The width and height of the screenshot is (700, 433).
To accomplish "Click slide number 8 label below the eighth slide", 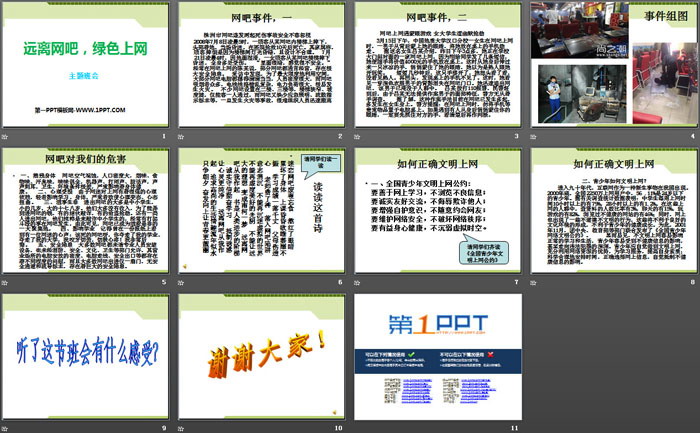I will point(693,282).
